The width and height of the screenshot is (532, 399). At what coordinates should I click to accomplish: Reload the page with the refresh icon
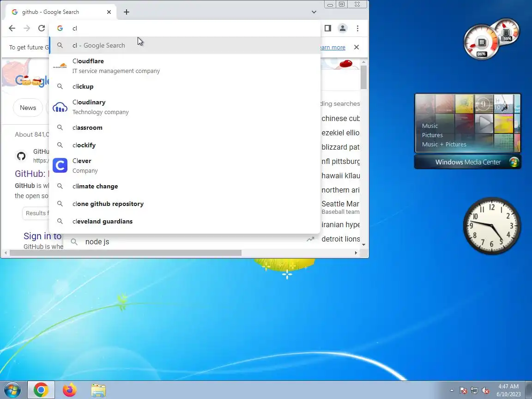click(x=42, y=28)
